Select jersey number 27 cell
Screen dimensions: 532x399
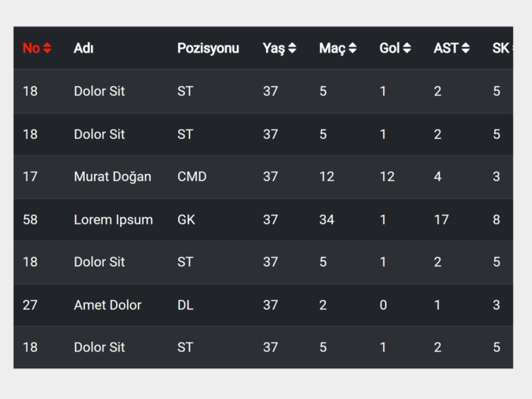click(x=30, y=305)
